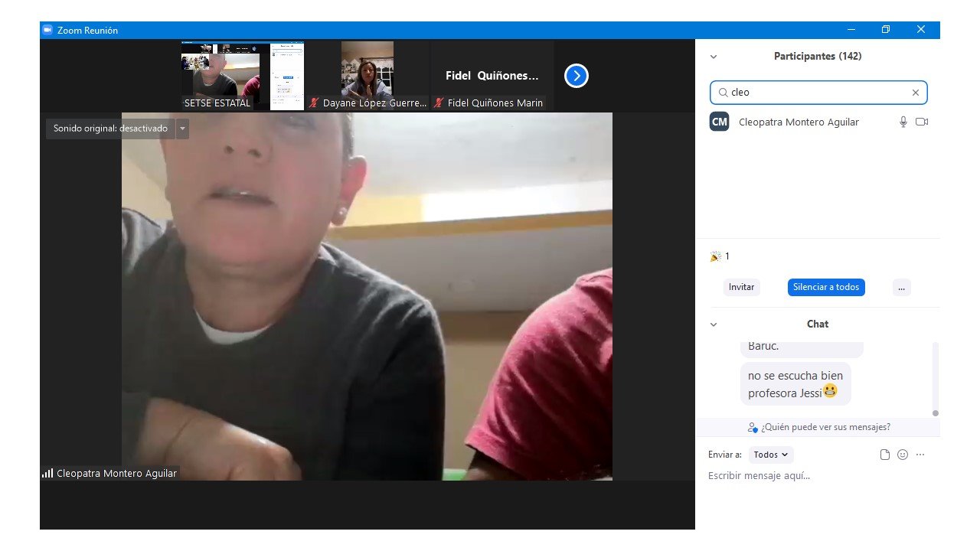
Task: Click the CM participant avatar
Action: click(719, 122)
